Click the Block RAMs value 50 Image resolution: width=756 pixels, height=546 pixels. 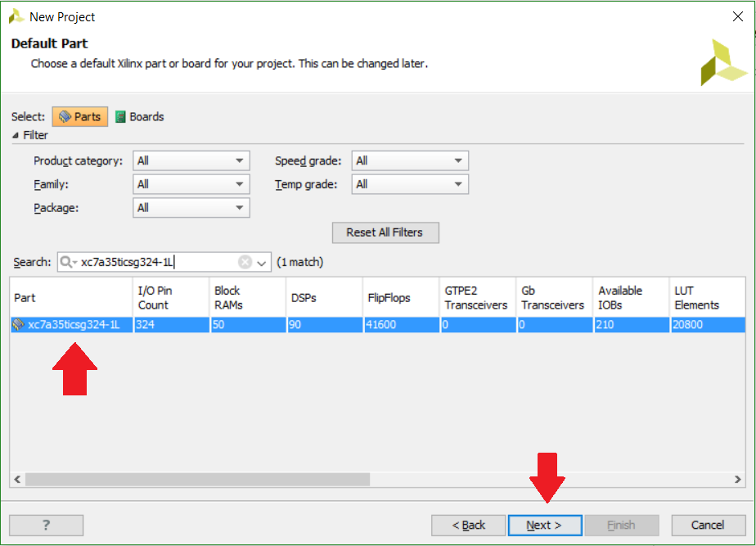pos(218,325)
